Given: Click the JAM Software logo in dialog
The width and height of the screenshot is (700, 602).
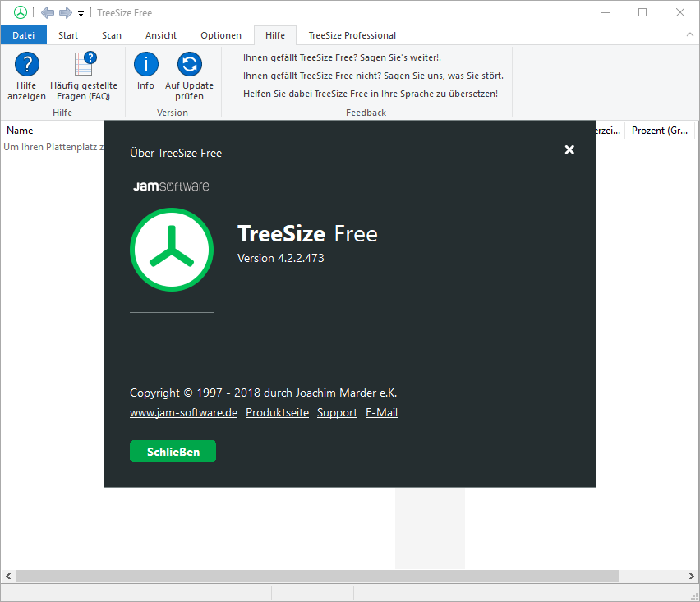Looking at the screenshot, I should coord(171,186).
